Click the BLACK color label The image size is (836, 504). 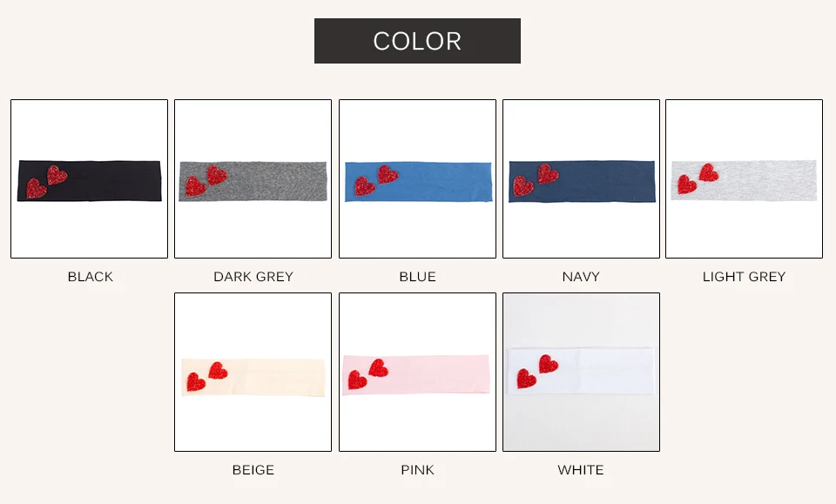[90, 277]
